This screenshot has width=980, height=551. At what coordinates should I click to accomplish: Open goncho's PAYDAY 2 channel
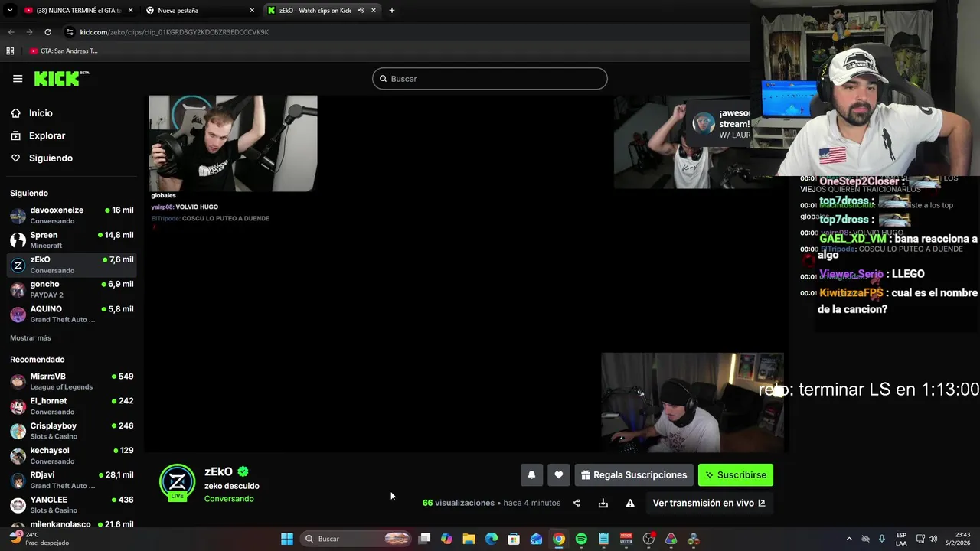(72, 289)
